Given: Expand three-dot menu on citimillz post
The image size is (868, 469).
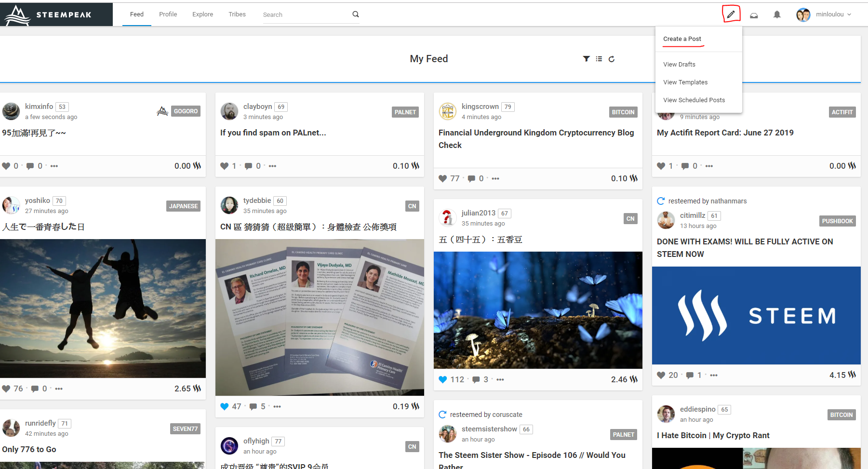Looking at the screenshot, I should [714, 375].
